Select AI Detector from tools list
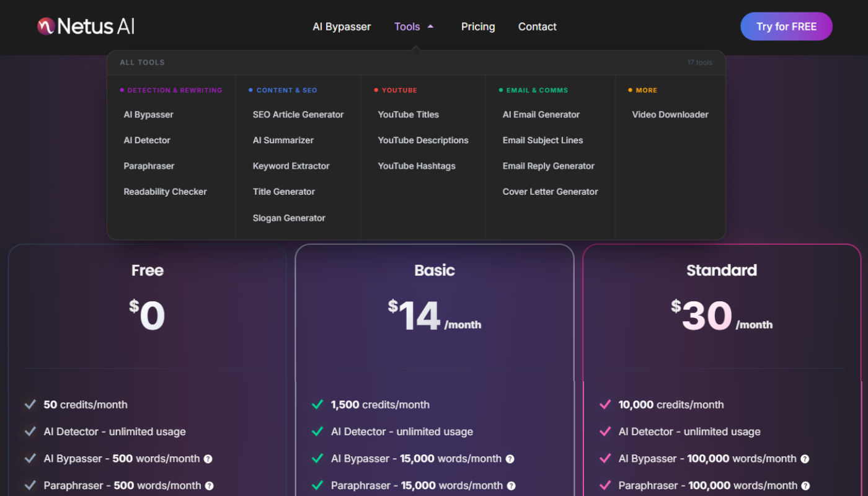 (147, 140)
